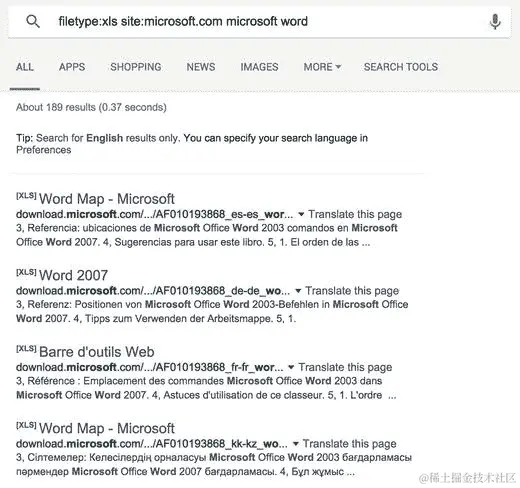Open the NEWS tab
This screenshot has height=488, width=520.
point(201,67)
